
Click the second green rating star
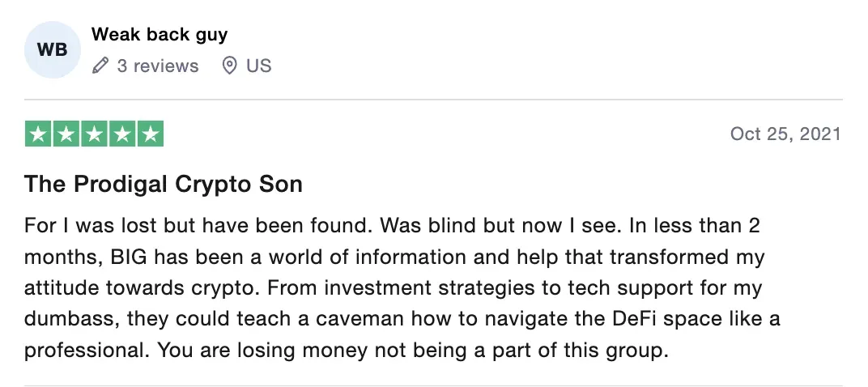click(x=66, y=134)
